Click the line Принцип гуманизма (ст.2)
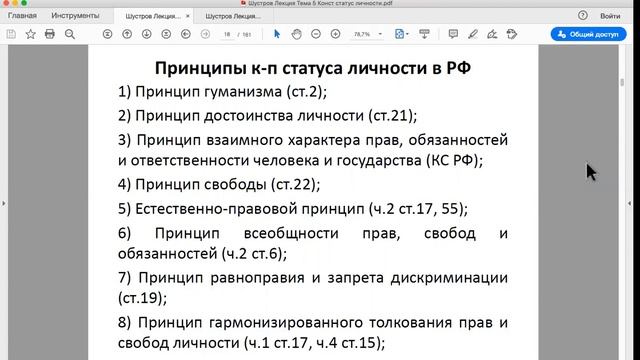Image resolution: width=640 pixels, height=360 pixels. tap(222, 91)
